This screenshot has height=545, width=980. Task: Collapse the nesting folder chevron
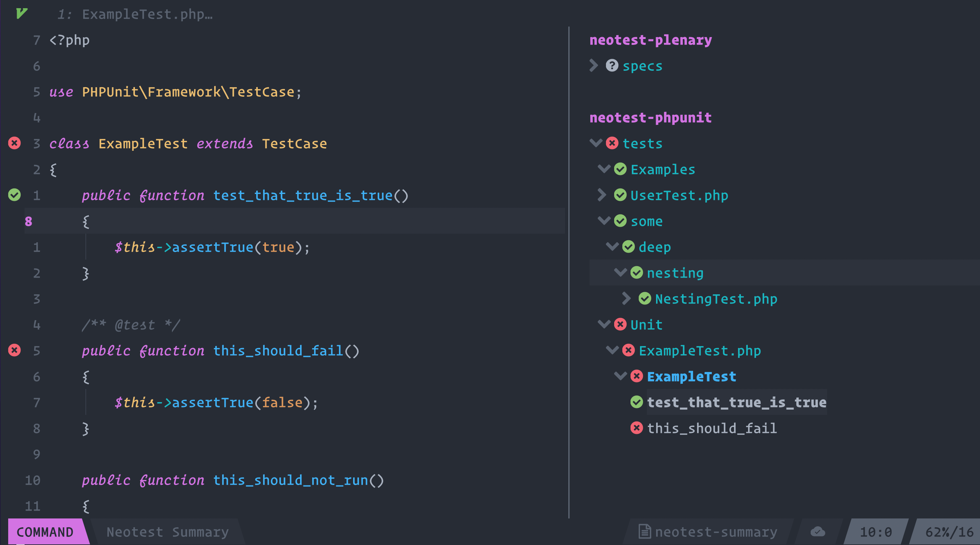coord(620,272)
